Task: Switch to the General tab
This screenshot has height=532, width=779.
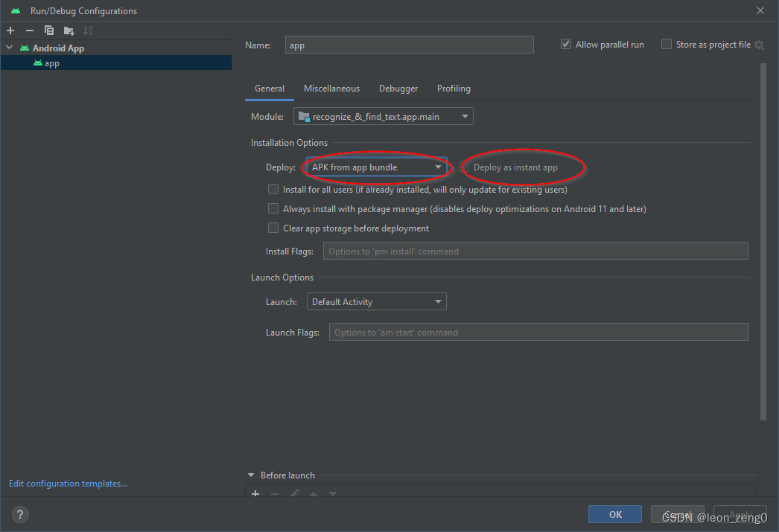Action: click(270, 89)
